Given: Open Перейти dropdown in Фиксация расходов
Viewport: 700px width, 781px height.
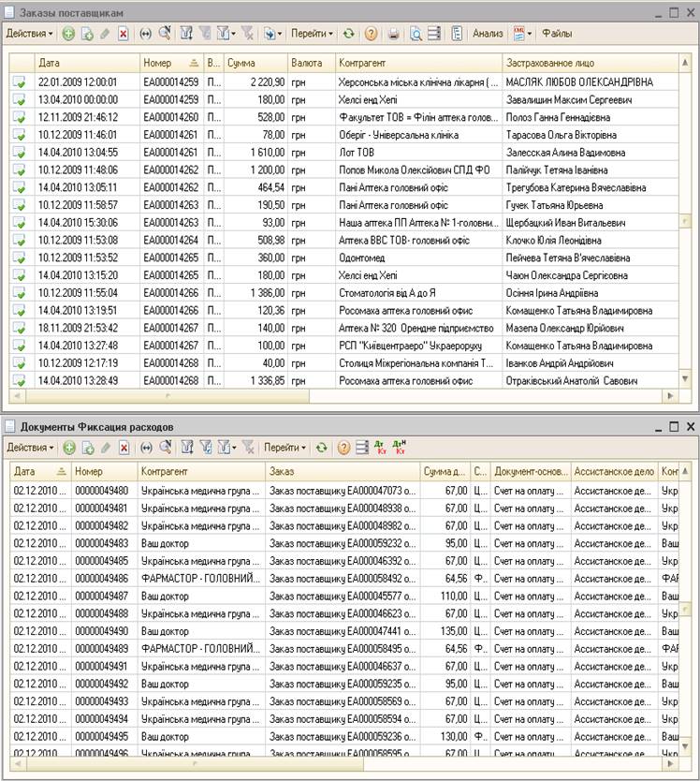Looking at the screenshot, I should click(284, 448).
